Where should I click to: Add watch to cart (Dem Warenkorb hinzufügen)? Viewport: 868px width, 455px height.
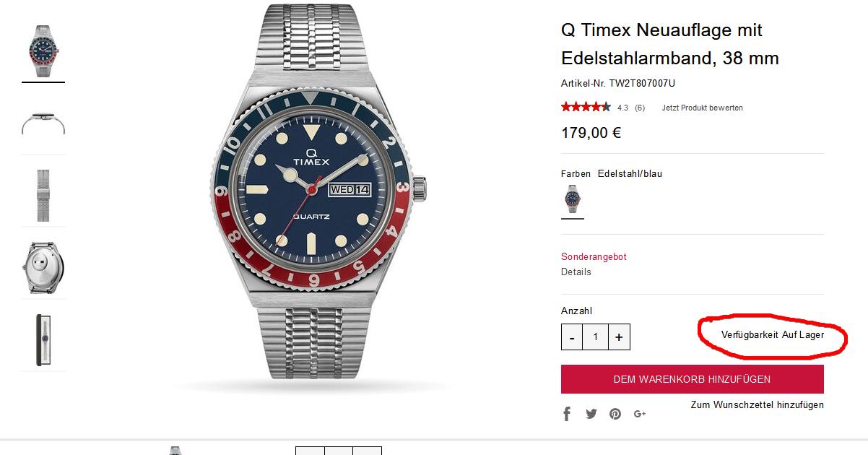692,379
